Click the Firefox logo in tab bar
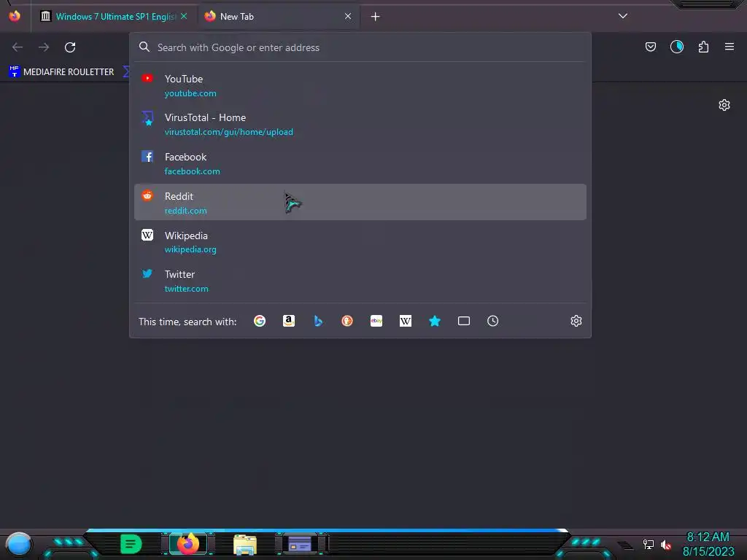Screen dimensions: 747x560 click(15, 16)
